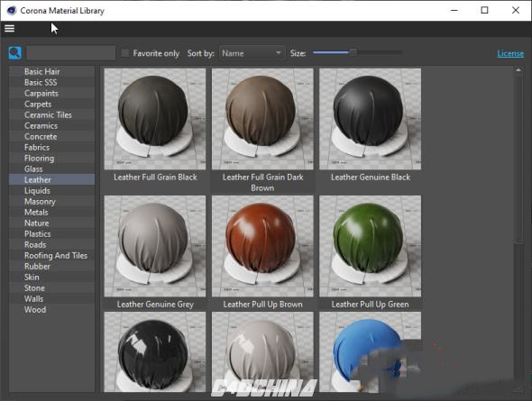Browse the Plastics category
The width and height of the screenshot is (532, 401).
(x=52, y=234)
